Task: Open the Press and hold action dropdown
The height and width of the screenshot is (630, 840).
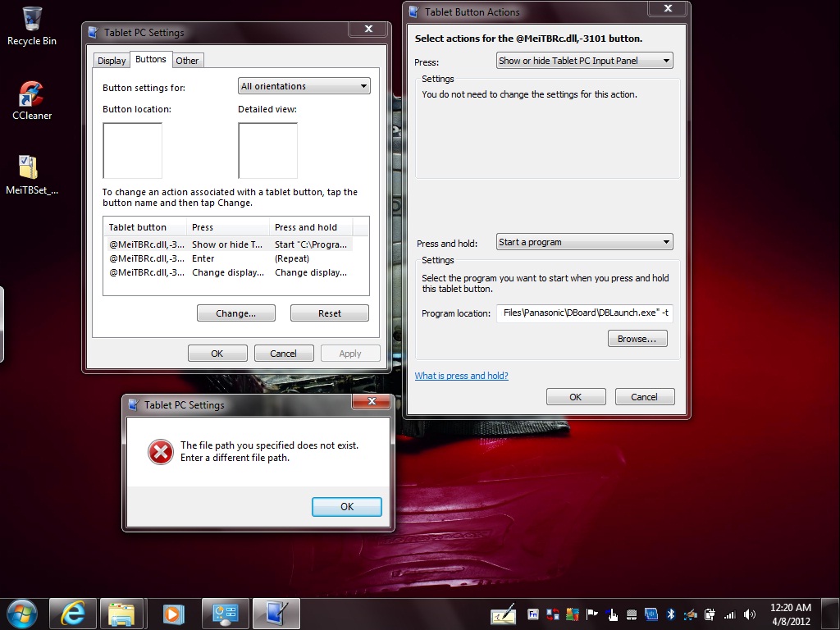Action: (x=584, y=242)
